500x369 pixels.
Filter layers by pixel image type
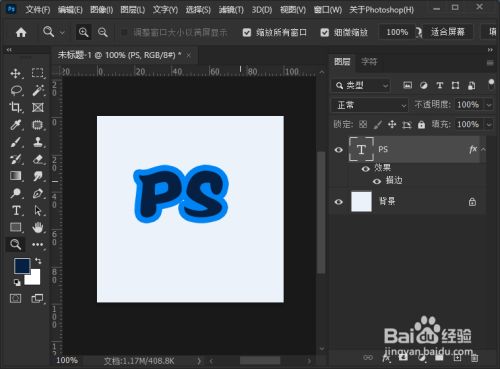[x=407, y=85]
